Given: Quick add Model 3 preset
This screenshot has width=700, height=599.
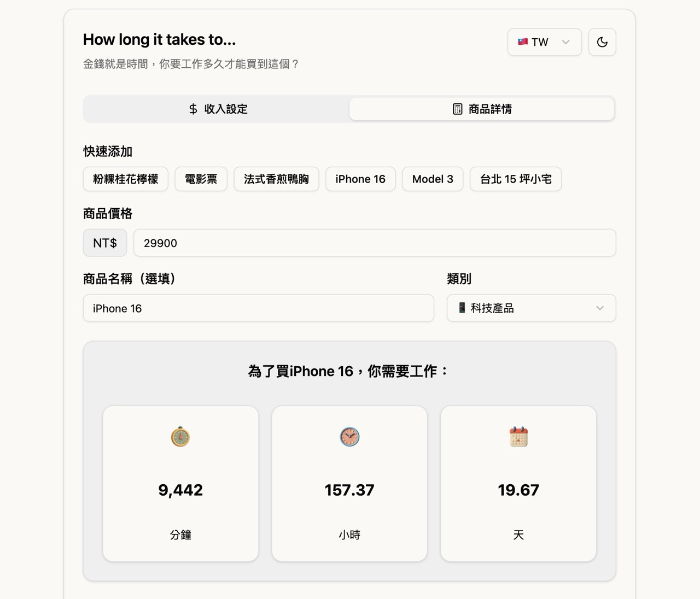Looking at the screenshot, I should [x=433, y=179].
